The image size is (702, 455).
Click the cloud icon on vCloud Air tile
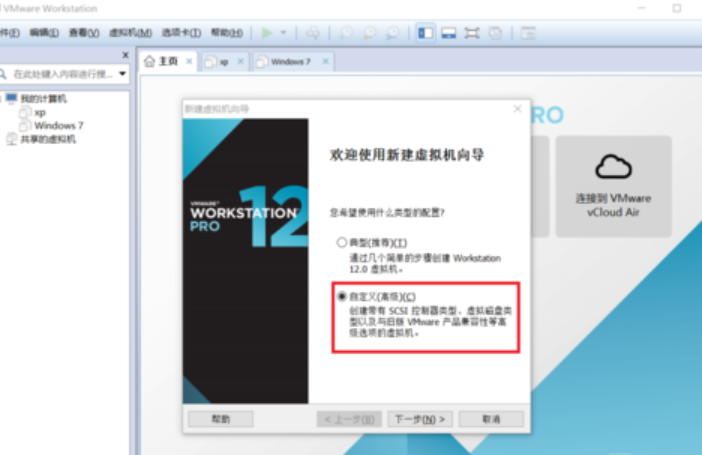[613, 167]
